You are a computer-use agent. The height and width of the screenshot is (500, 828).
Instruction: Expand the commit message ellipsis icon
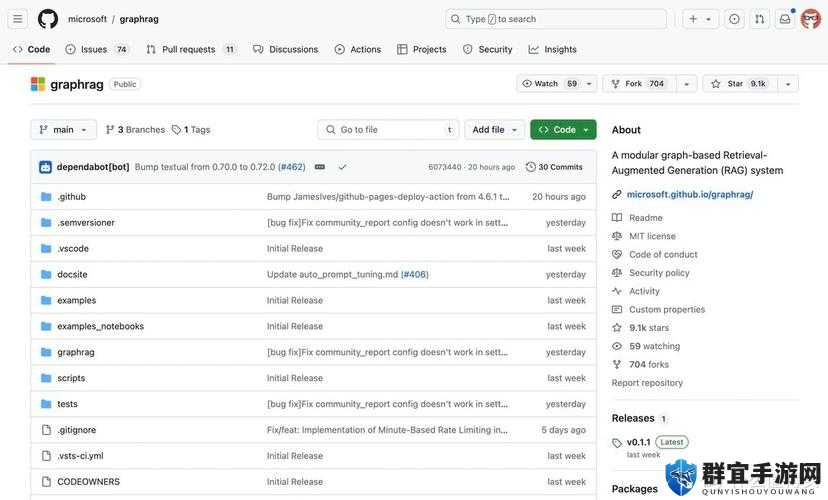pos(319,167)
